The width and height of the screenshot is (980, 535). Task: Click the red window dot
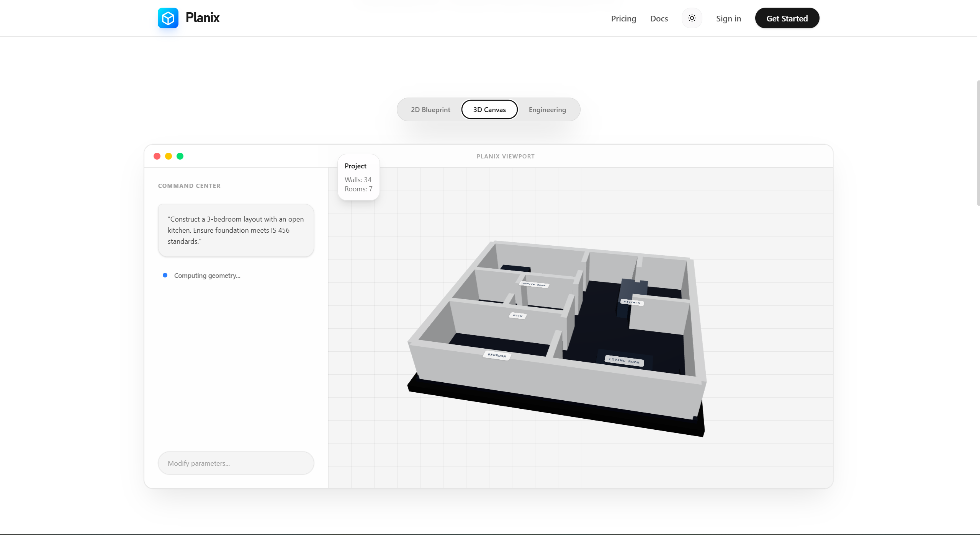[157, 156]
